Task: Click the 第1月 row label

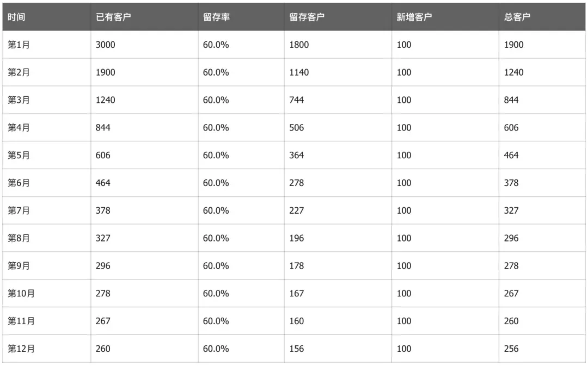Action: 19,45
